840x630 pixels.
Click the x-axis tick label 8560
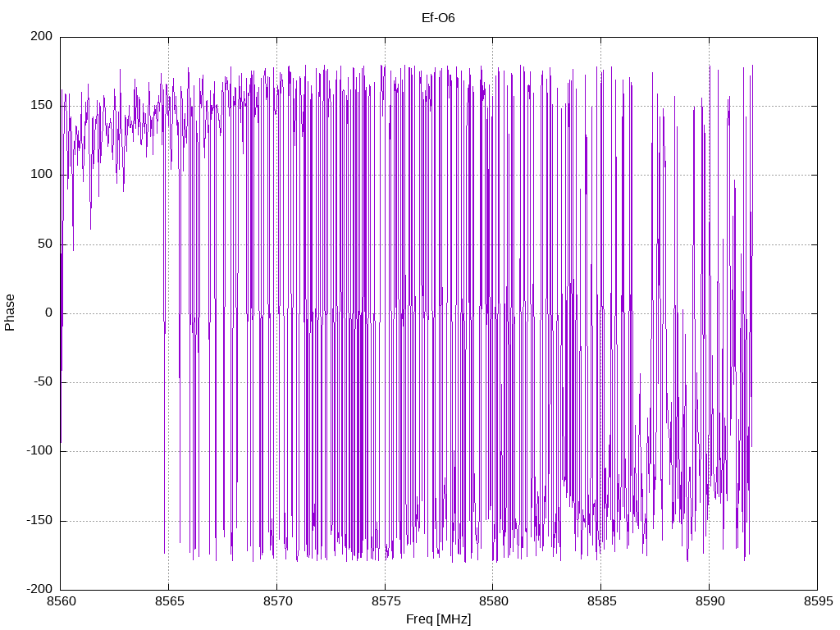(x=61, y=601)
